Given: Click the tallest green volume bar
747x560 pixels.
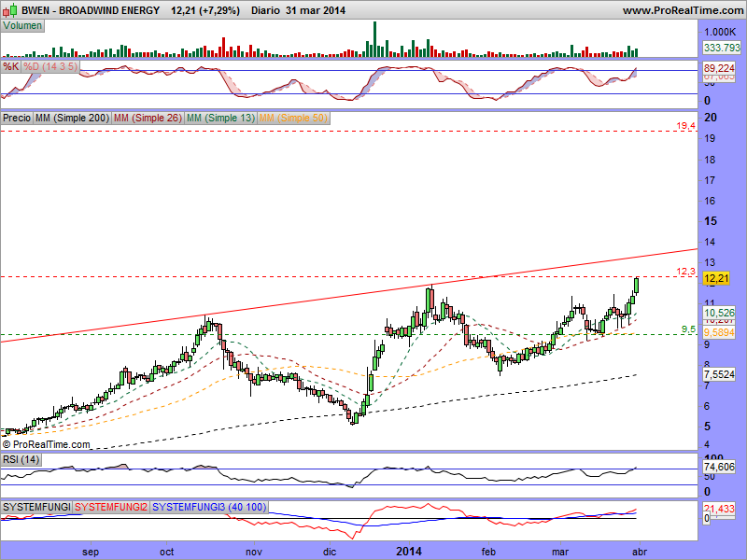Looking at the screenshot, I should pos(375,39).
